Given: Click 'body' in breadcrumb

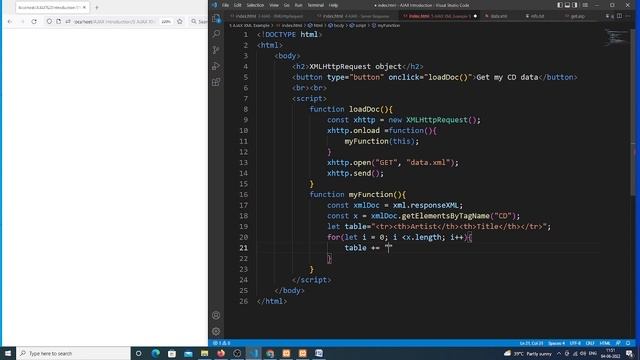Looking at the screenshot, I should point(339,25).
